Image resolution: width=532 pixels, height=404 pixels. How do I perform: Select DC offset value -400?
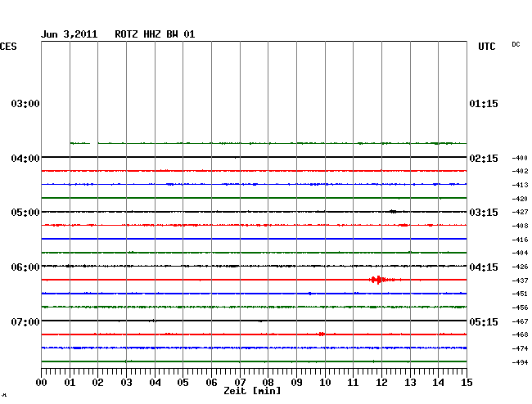click(520, 158)
